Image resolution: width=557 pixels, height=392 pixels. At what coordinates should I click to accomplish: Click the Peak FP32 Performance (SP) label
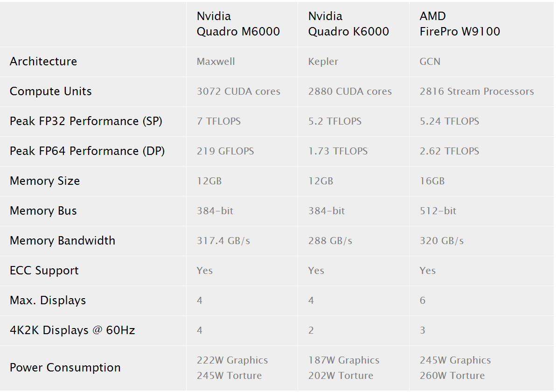point(86,121)
